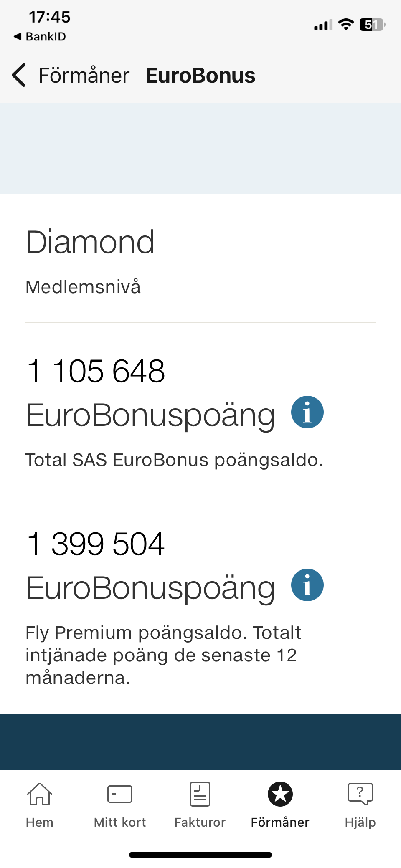Tap the Hjälp question bubble icon
The height and width of the screenshot is (868, 401).
[x=360, y=794]
